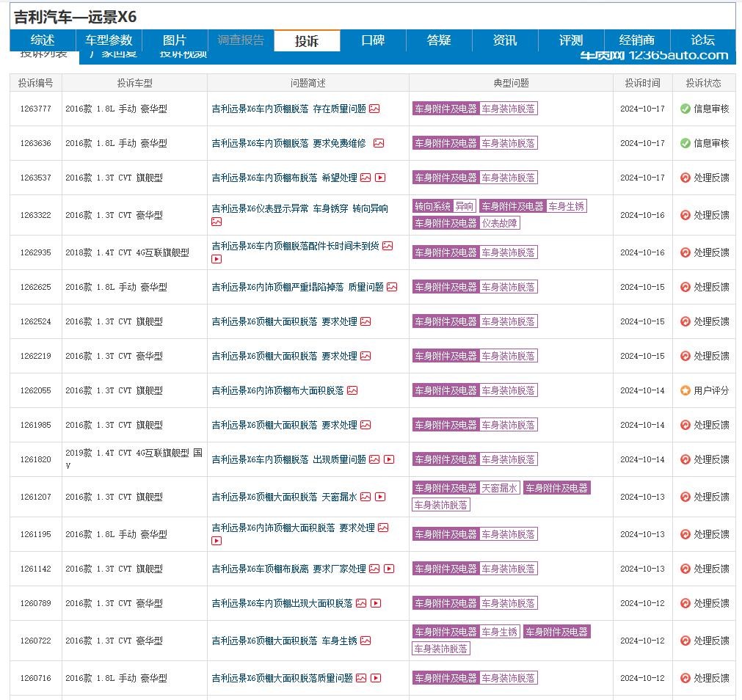Click image icon for complaint 1262219
The height and width of the screenshot is (700, 742).
click(365, 356)
